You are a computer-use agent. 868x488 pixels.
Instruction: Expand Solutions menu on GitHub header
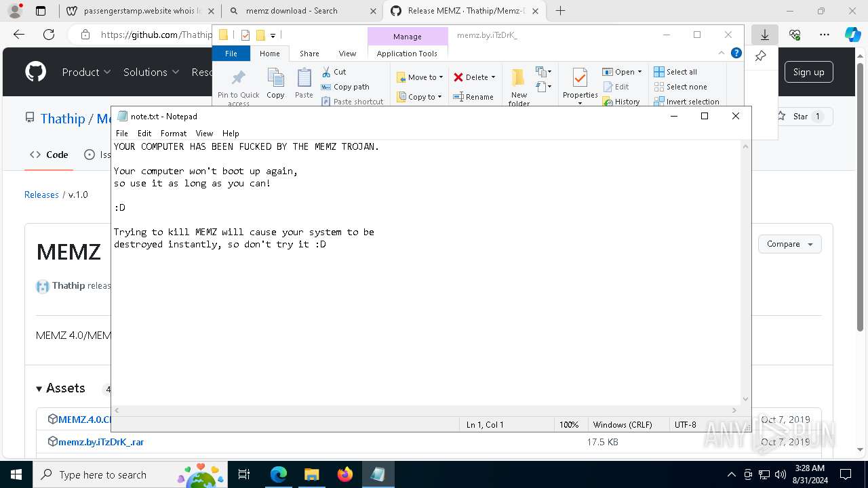click(151, 72)
